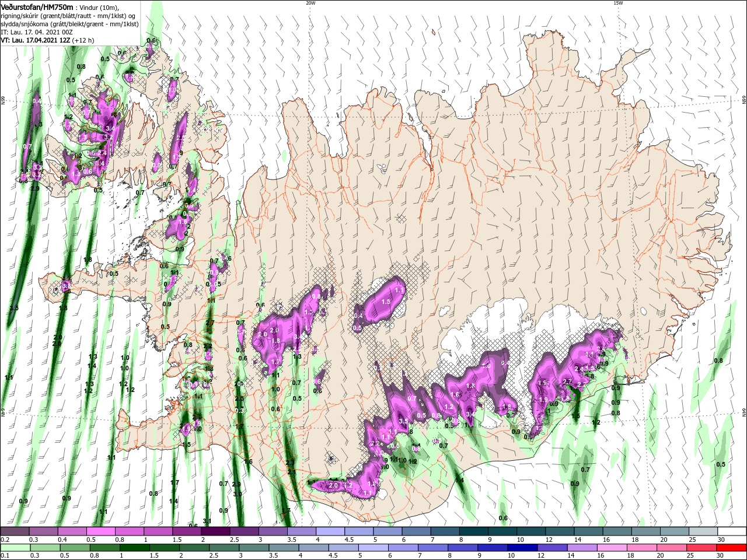Click the navy blue rain-scale swatch labeled 10
The height and width of the screenshot is (560, 747).
tap(522, 548)
